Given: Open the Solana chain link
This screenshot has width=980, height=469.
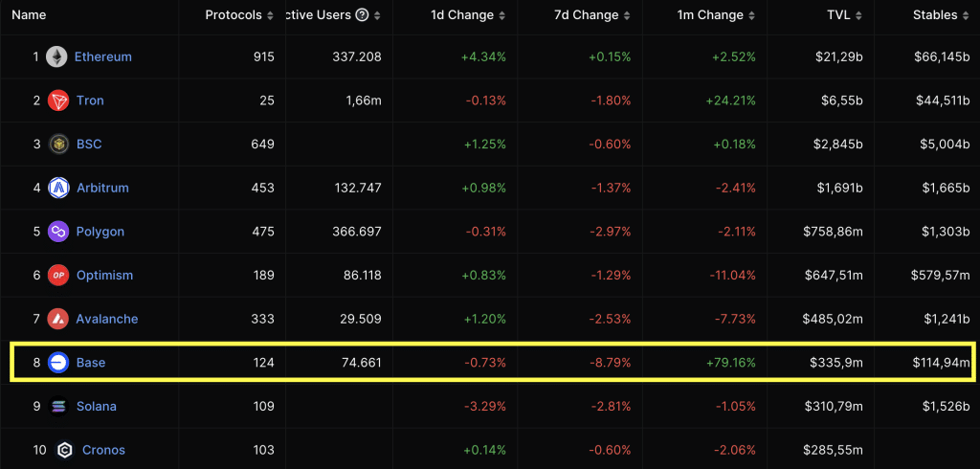Looking at the screenshot, I should [x=96, y=407].
